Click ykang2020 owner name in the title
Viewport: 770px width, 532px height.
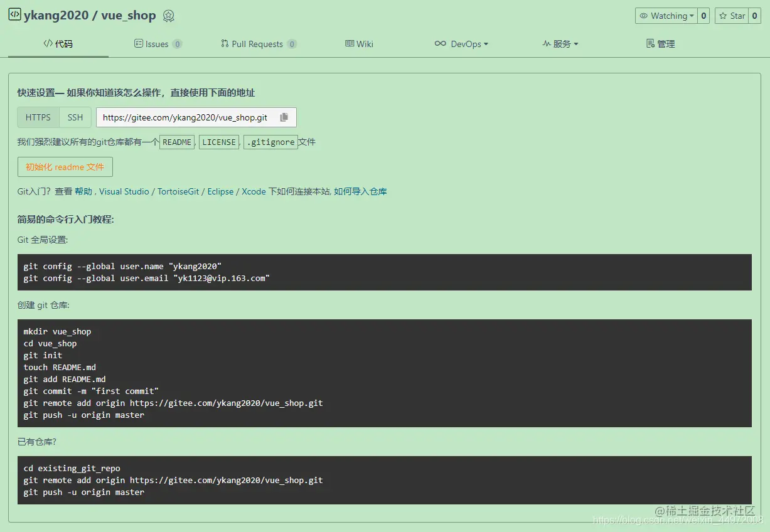(x=56, y=16)
